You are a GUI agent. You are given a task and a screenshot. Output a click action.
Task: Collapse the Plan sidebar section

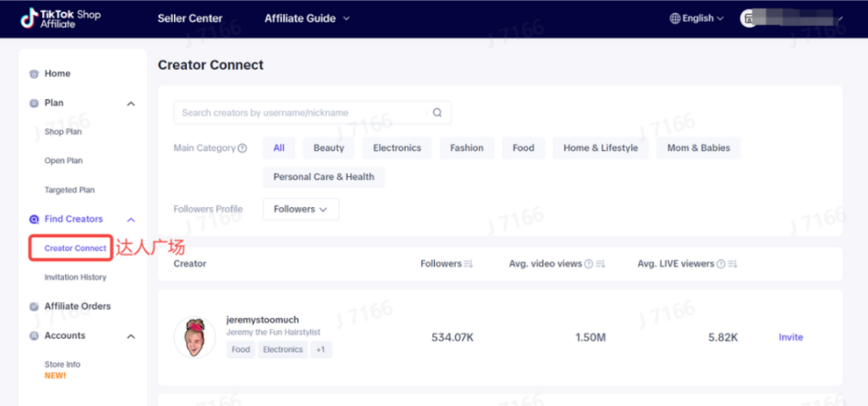click(131, 104)
